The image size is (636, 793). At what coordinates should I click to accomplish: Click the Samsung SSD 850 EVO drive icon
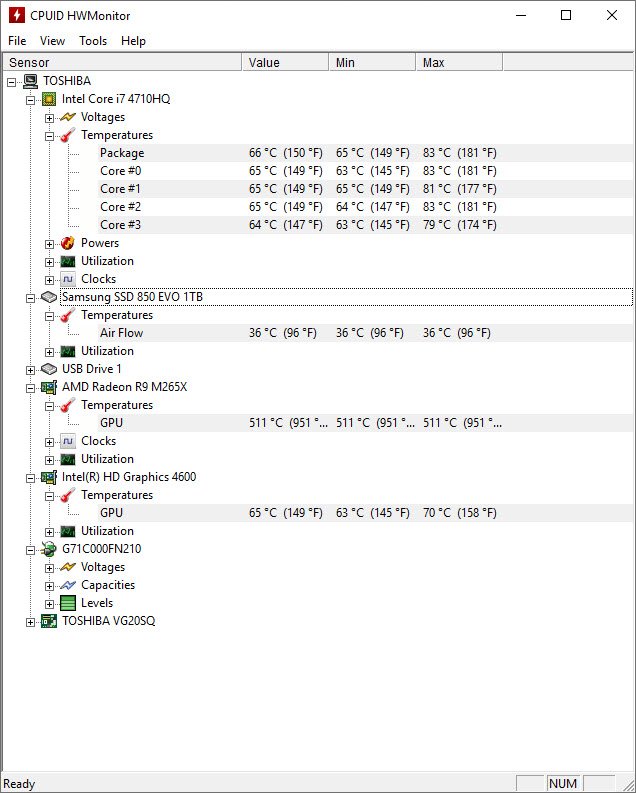coord(49,297)
